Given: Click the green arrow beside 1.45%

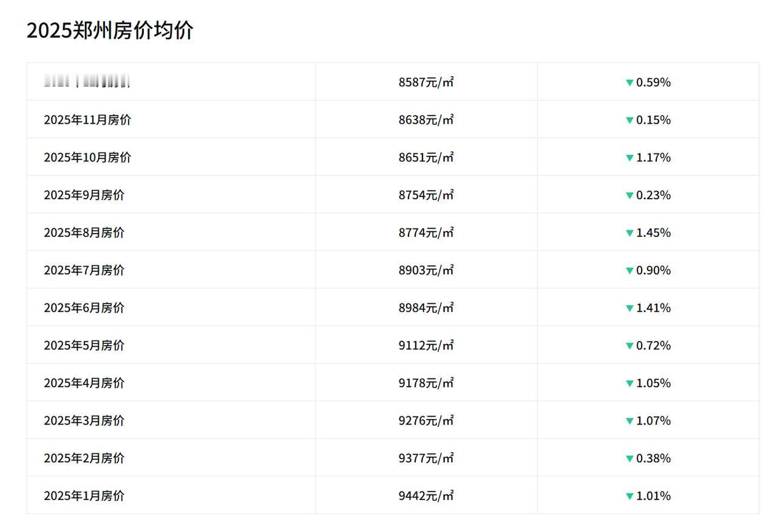Looking at the screenshot, I should pyautogui.click(x=629, y=233).
